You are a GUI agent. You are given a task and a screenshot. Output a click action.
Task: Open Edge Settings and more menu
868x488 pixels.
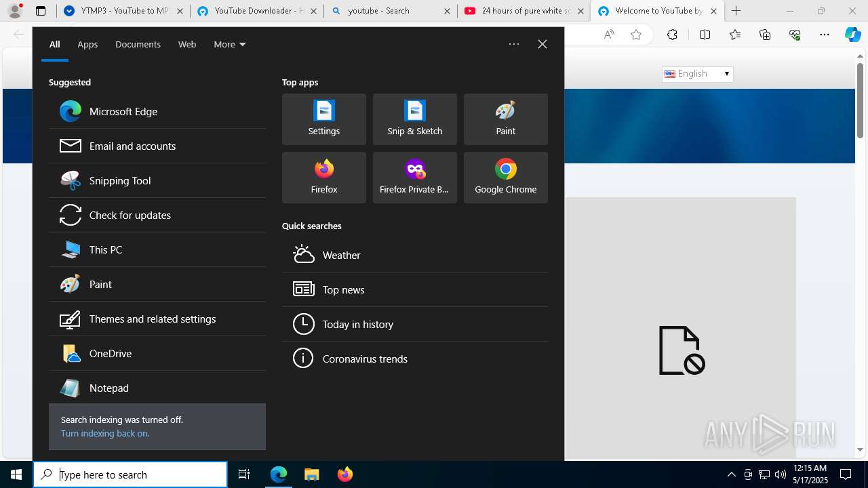[825, 35]
